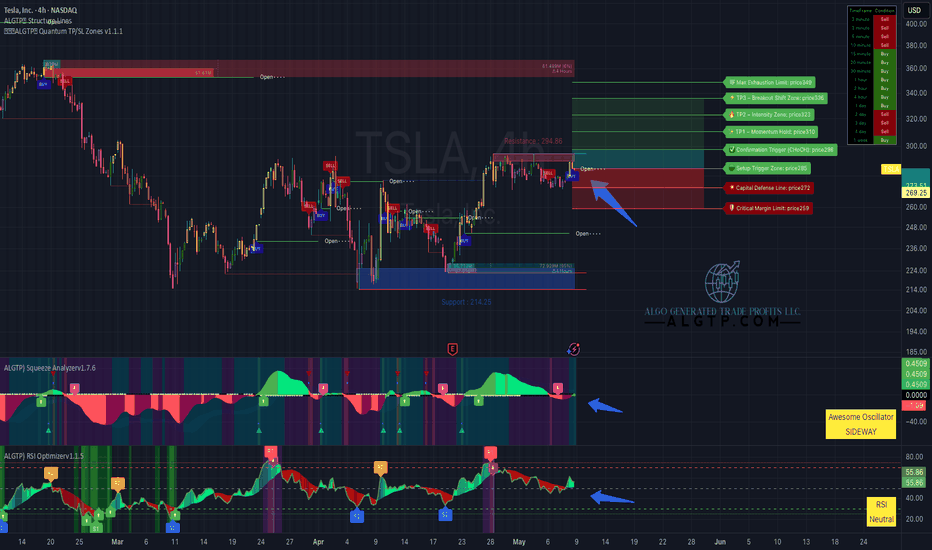Click 400.00 on the price axis
932x550 pixels.
[916, 24]
